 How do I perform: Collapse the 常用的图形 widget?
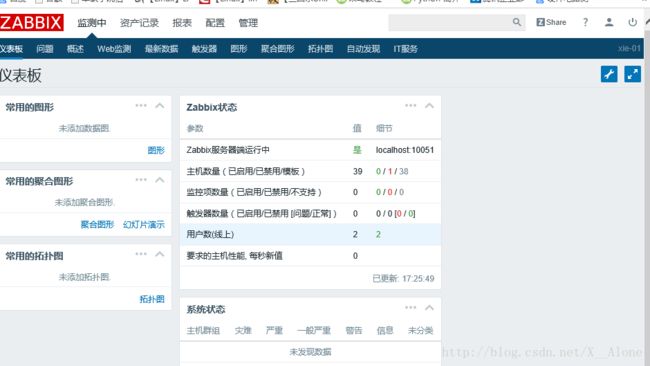tap(160, 106)
